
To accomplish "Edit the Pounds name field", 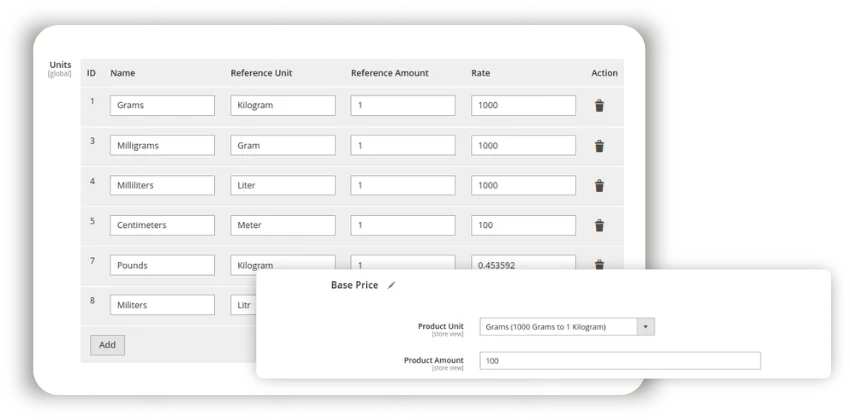I will (162, 265).
